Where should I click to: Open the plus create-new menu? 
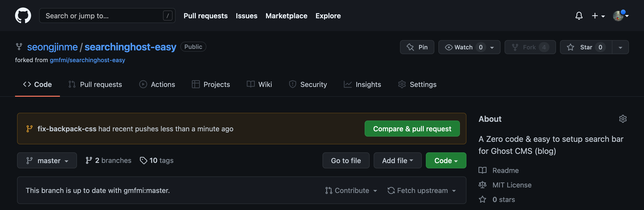click(598, 16)
